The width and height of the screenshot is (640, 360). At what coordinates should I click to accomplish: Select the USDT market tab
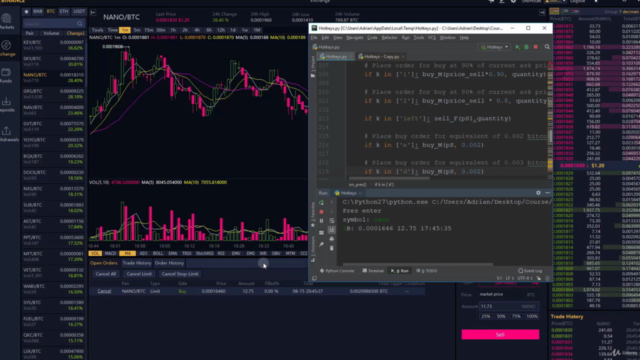pos(78,11)
